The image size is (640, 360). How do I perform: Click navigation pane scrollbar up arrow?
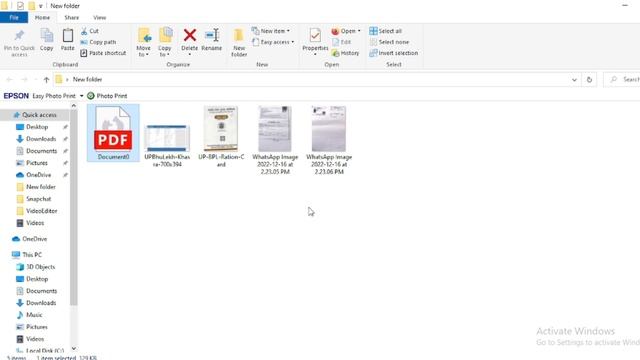[74, 106]
